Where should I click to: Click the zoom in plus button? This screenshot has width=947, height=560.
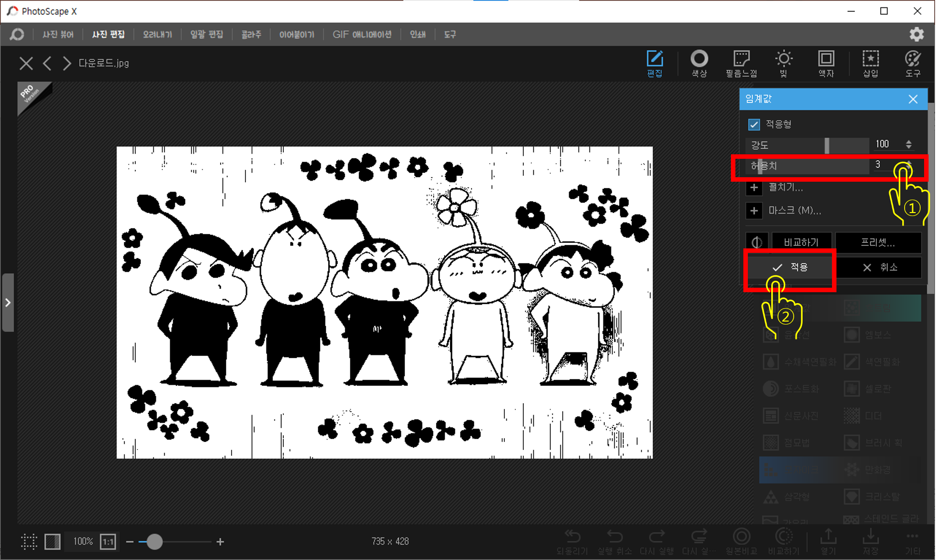click(220, 542)
